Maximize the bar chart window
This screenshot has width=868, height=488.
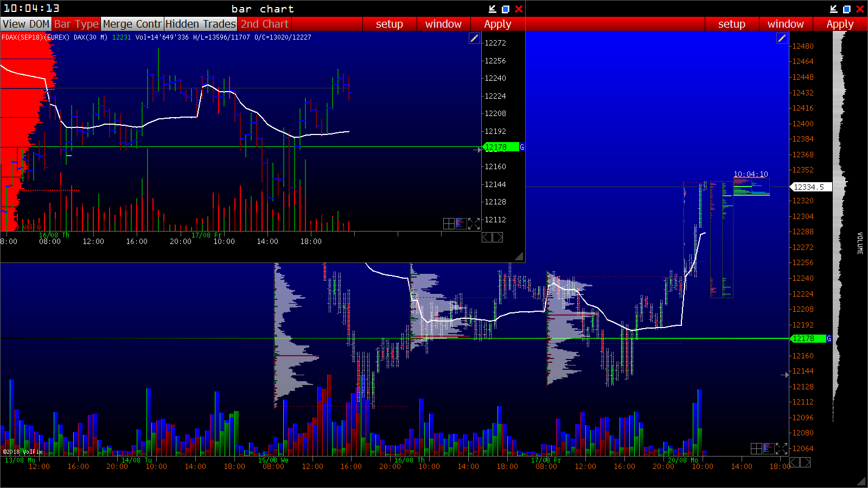coord(506,9)
